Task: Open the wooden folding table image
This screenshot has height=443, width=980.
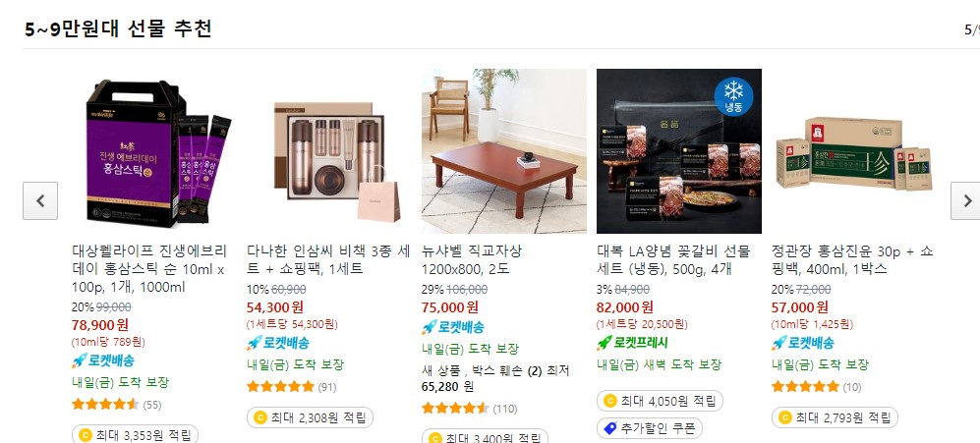Action: click(504, 151)
